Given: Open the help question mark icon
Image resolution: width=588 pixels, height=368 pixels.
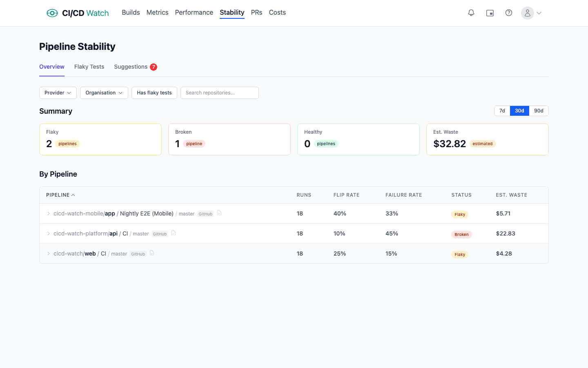Looking at the screenshot, I should [509, 13].
